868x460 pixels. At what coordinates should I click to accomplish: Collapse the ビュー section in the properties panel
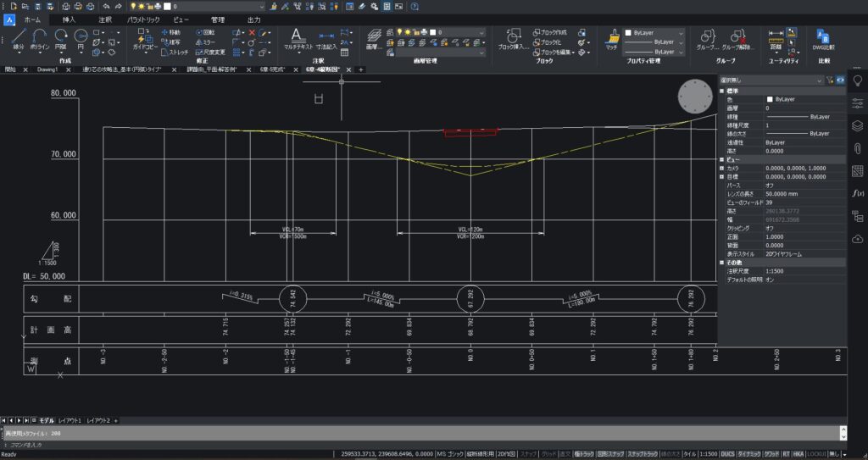722,159
